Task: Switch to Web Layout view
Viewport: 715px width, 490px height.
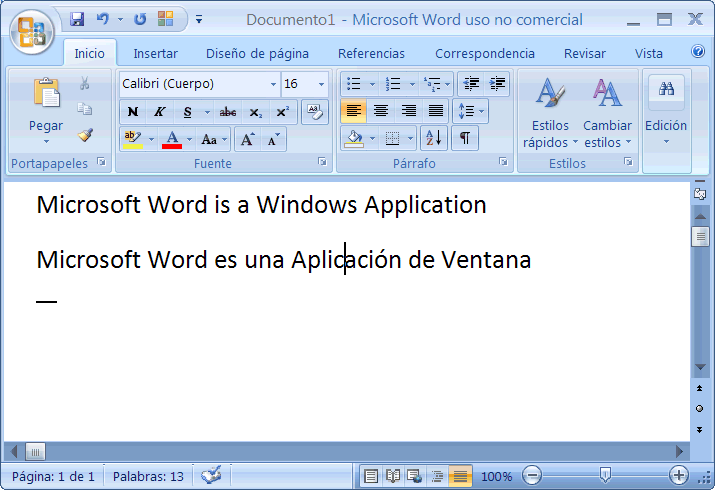Action: pos(414,476)
